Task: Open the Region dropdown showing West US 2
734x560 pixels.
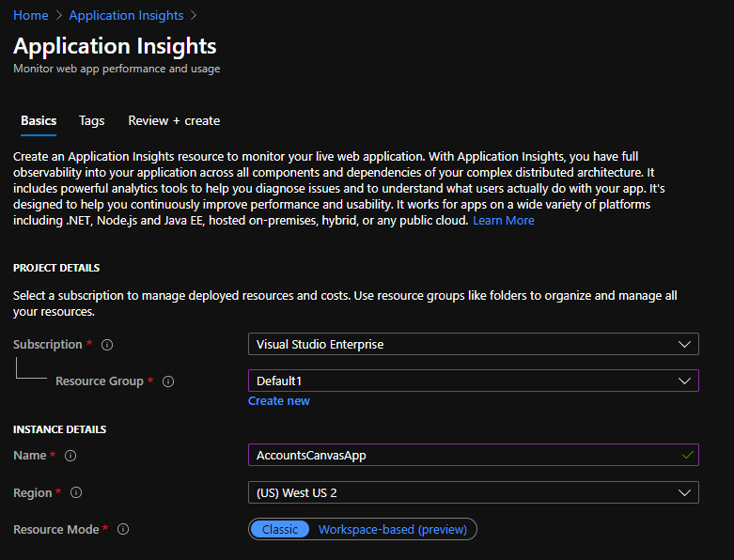Action: point(473,492)
